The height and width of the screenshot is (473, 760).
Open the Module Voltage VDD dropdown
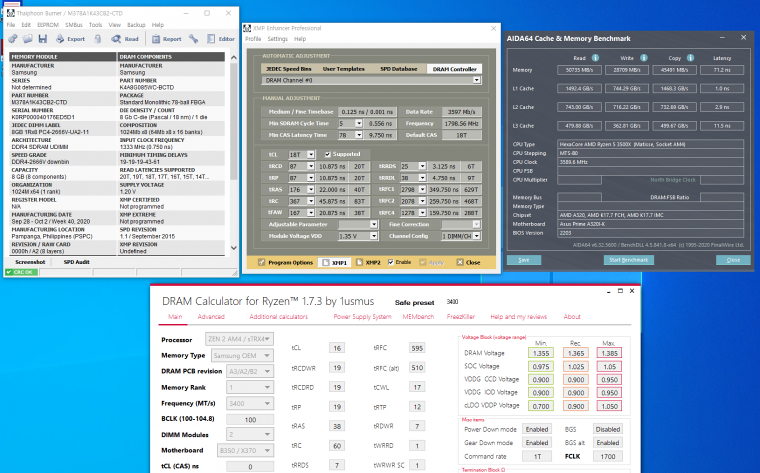[x=374, y=236]
